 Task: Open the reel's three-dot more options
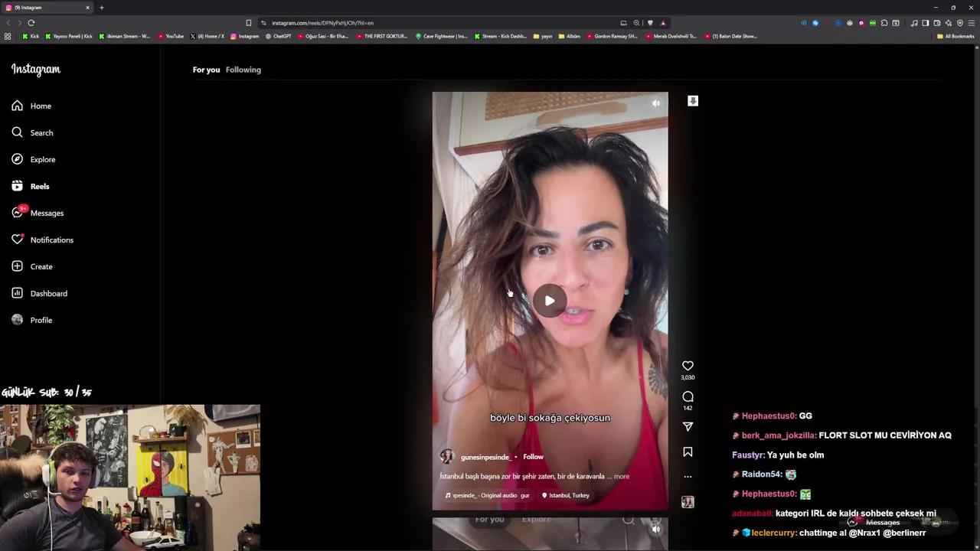[688, 477]
